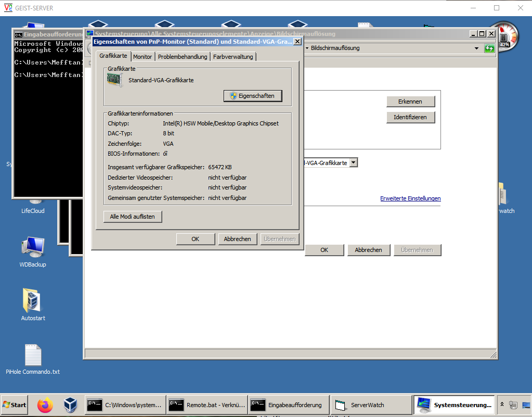
Task: Open the WDBackup desktop icon
Action: pyautogui.click(x=33, y=248)
